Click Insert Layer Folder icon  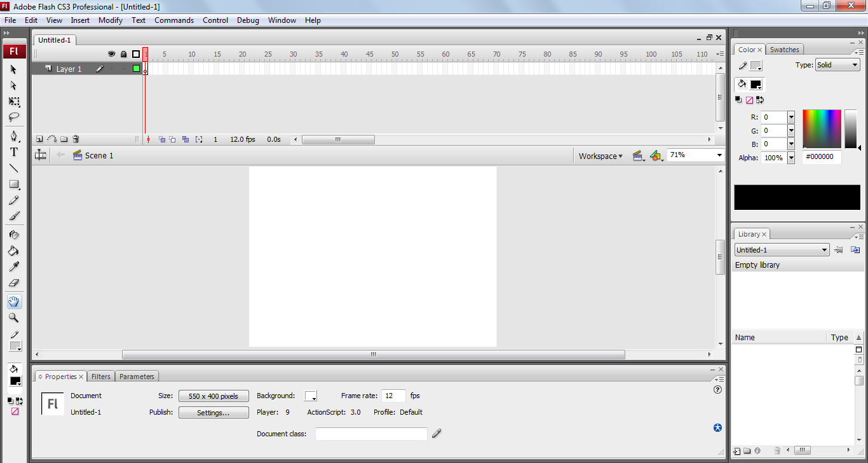[64, 139]
